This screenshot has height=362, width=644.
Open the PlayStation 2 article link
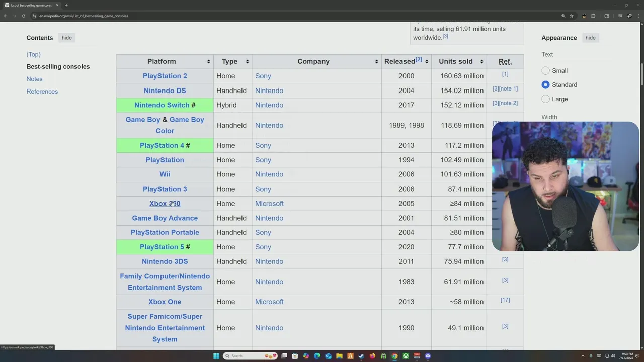165,76
